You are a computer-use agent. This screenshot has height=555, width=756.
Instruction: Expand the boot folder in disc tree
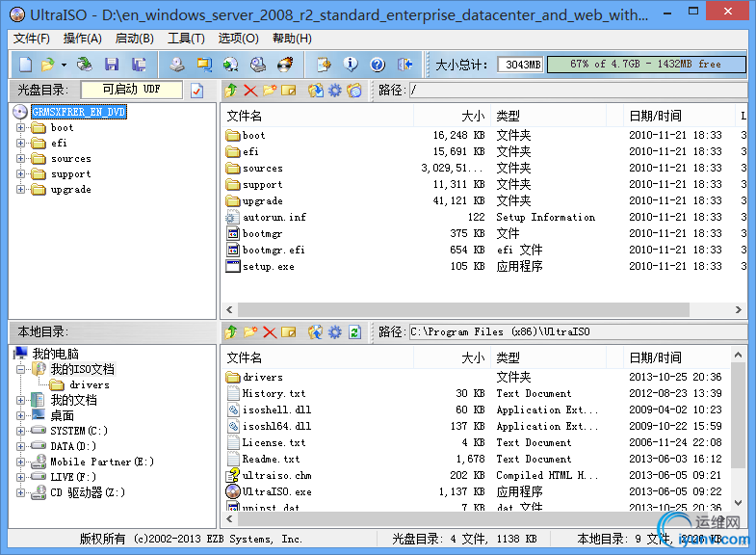[x=20, y=128]
